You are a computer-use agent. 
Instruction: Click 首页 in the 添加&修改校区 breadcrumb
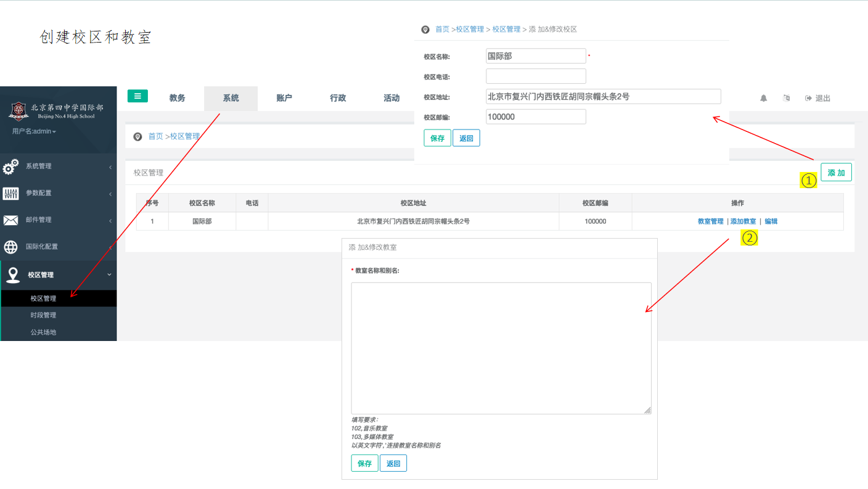pos(443,30)
